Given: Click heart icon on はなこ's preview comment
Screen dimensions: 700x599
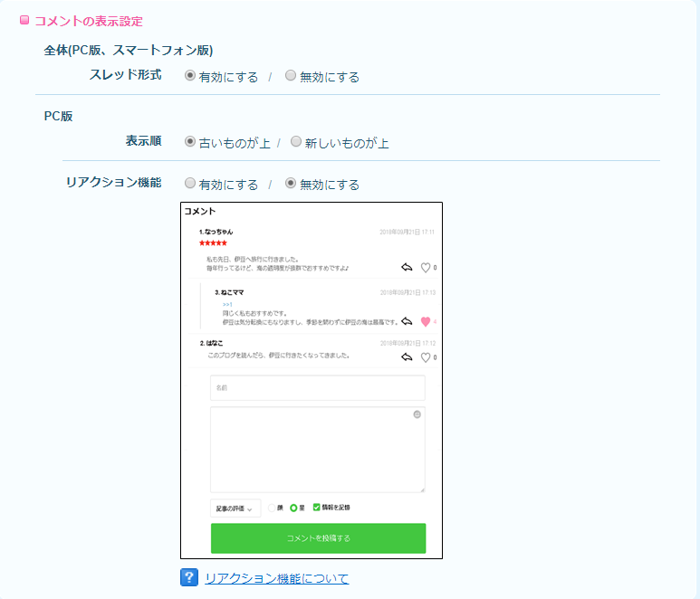Looking at the screenshot, I should tap(426, 357).
